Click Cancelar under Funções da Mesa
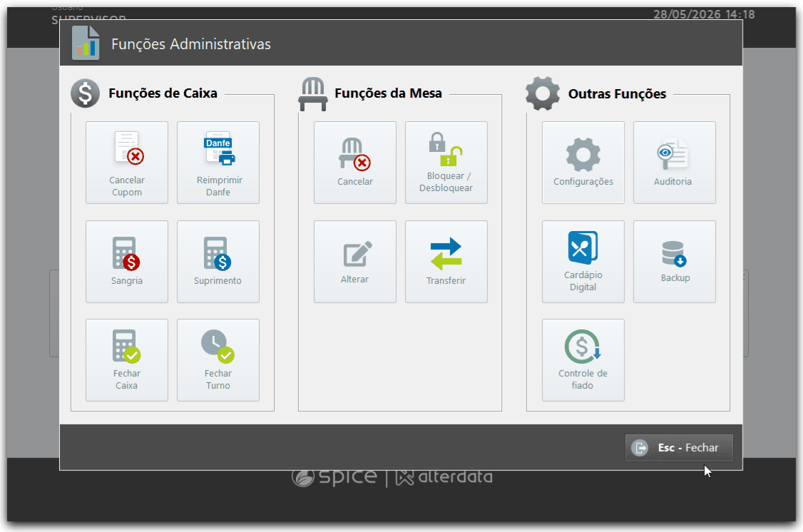 tap(355, 163)
